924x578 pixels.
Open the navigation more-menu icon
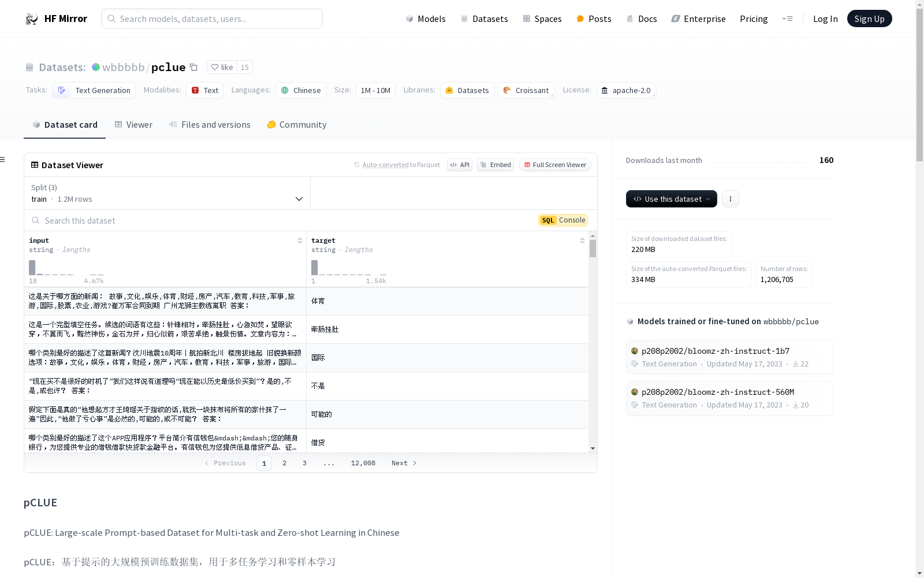[787, 19]
